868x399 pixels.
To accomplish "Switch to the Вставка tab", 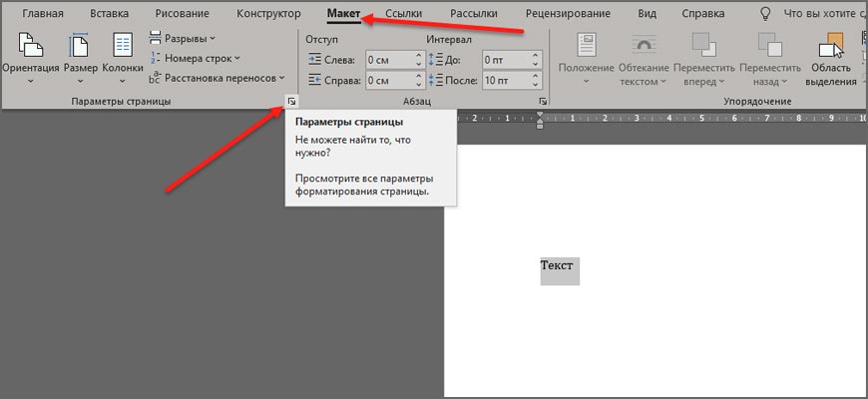I will (109, 15).
